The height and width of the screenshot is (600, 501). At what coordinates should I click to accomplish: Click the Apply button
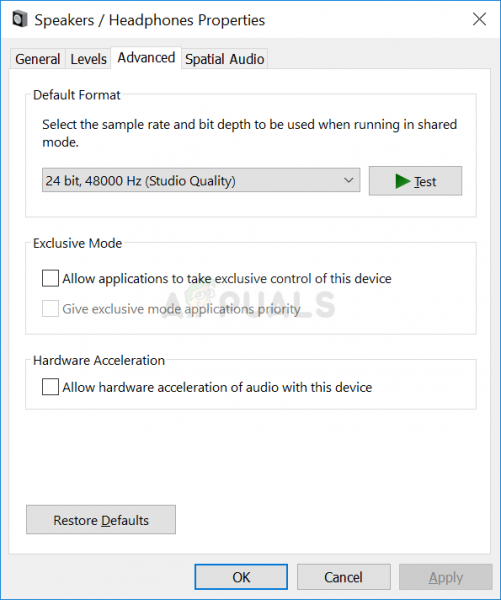(446, 577)
